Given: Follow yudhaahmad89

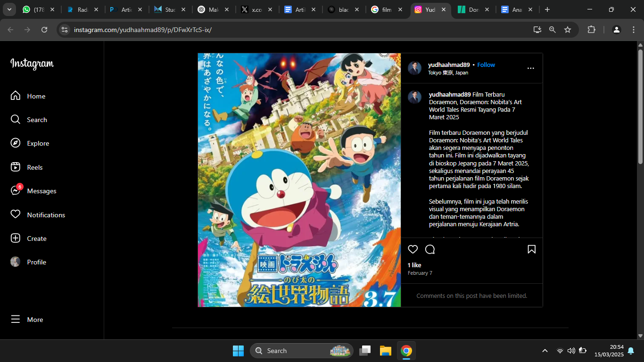Looking at the screenshot, I should [x=486, y=65].
